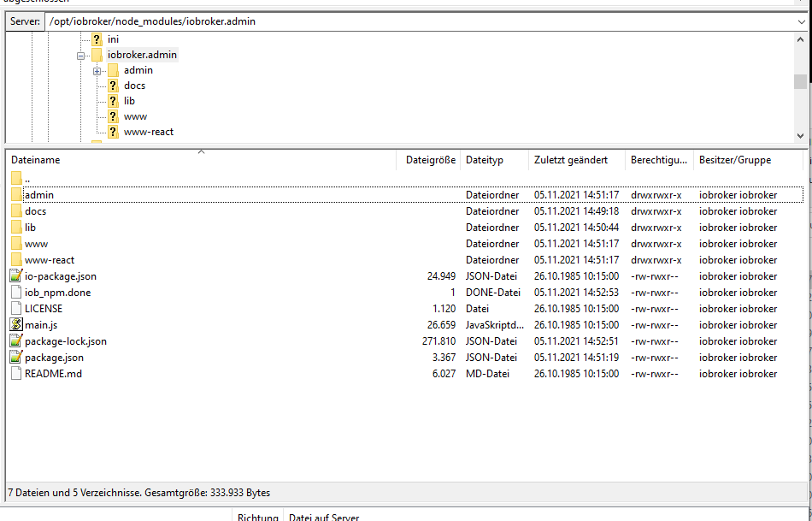812x521 pixels.
Task: Click the tree panel scroll up arrow
Action: point(801,39)
